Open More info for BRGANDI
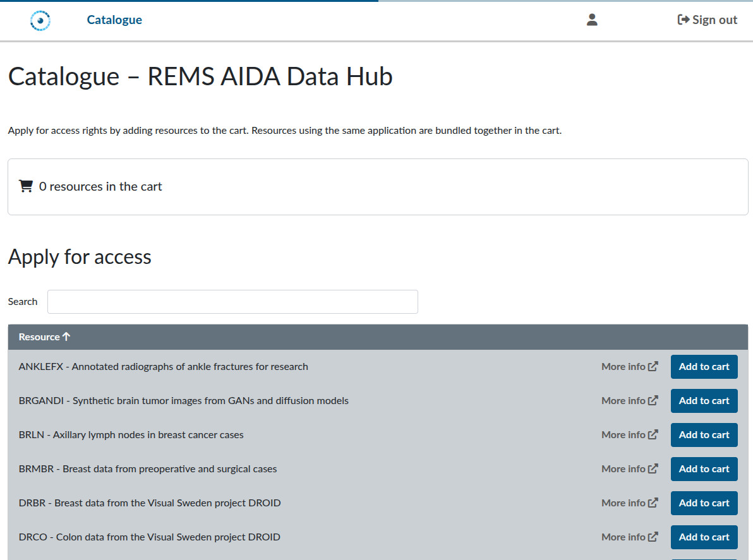The height and width of the screenshot is (560, 753). coord(629,401)
